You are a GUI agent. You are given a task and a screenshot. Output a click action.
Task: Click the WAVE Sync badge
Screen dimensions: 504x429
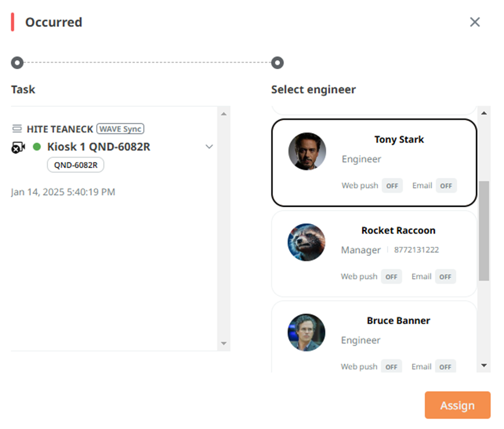[x=120, y=129]
